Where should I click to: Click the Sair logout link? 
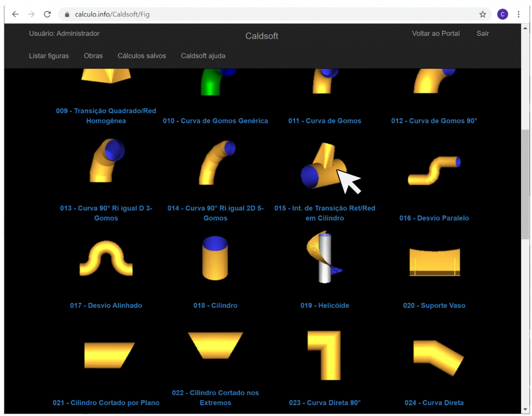483,33
